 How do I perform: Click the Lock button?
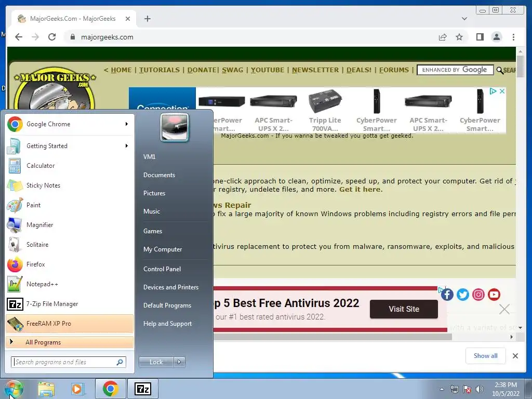click(156, 362)
